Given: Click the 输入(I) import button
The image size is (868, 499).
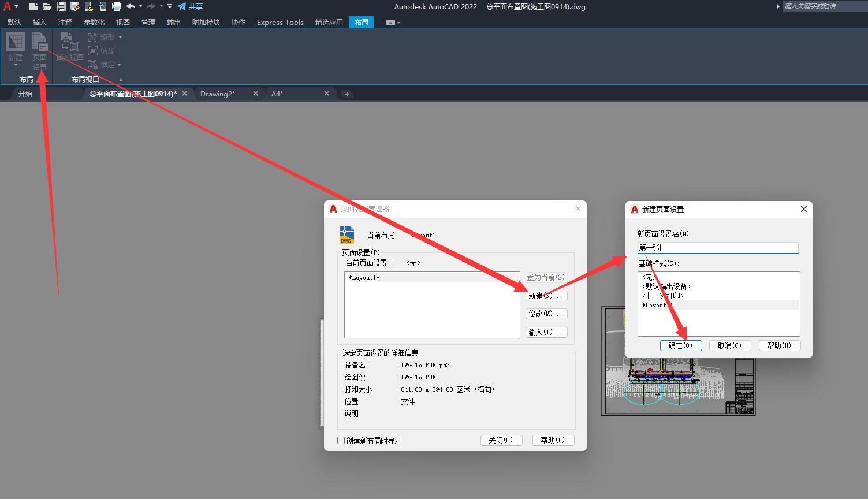Looking at the screenshot, I should pos(546,332).
